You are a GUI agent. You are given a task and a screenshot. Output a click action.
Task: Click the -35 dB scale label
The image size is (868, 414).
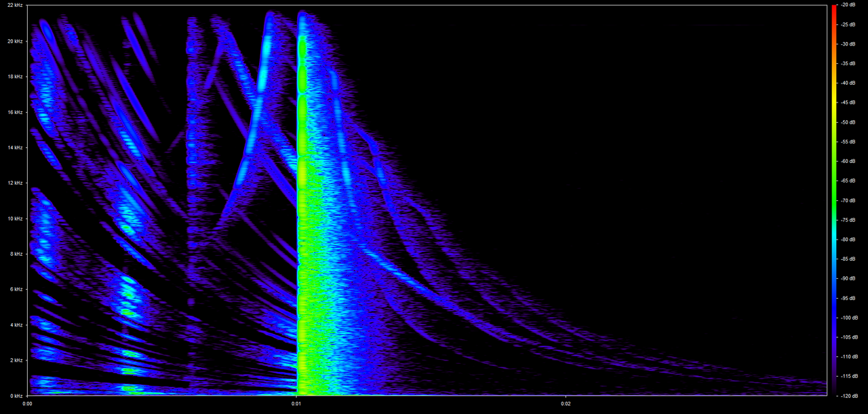coord(848,64)
